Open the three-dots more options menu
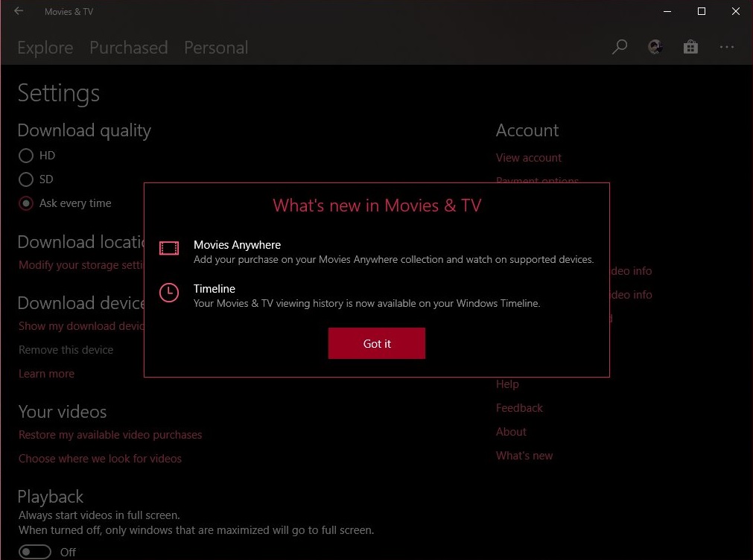This screenshot has height=560, width=753. coord(727,47)
